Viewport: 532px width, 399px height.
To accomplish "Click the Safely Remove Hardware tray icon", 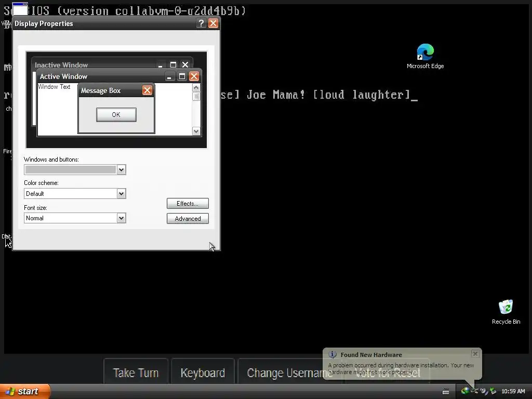I will (x=493, y=391).
